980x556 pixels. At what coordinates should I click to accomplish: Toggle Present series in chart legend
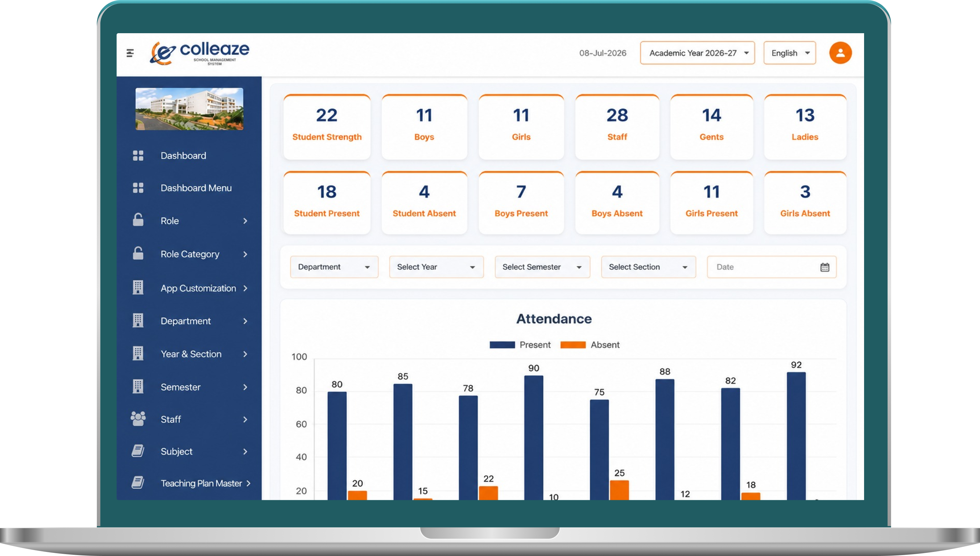[520, 345]
